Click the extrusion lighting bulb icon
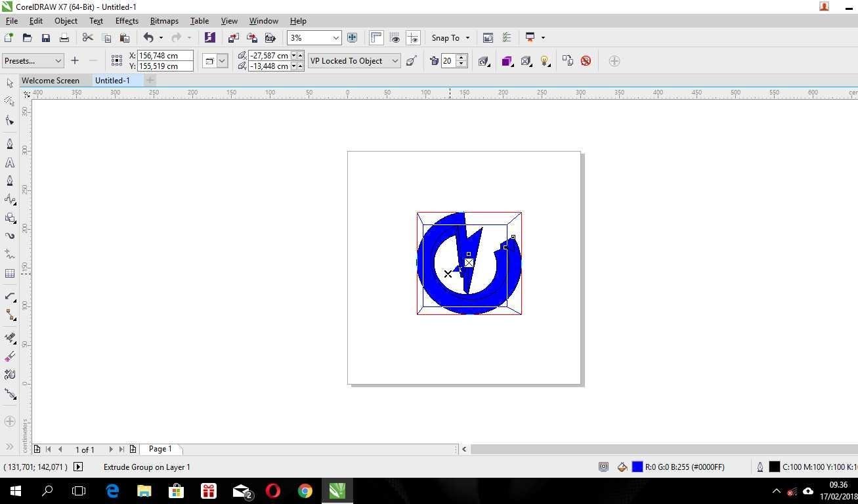 click(x=544, y=61)
